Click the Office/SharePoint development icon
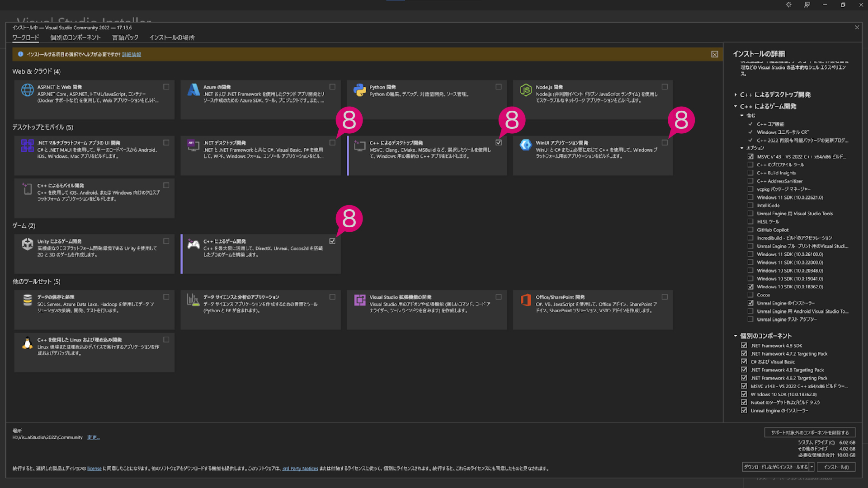Viewport: 868px width, 488px height. tap(526, 300)
